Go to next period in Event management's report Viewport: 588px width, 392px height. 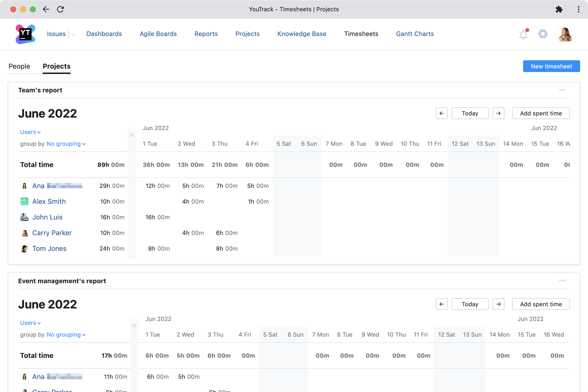(498, 304)
